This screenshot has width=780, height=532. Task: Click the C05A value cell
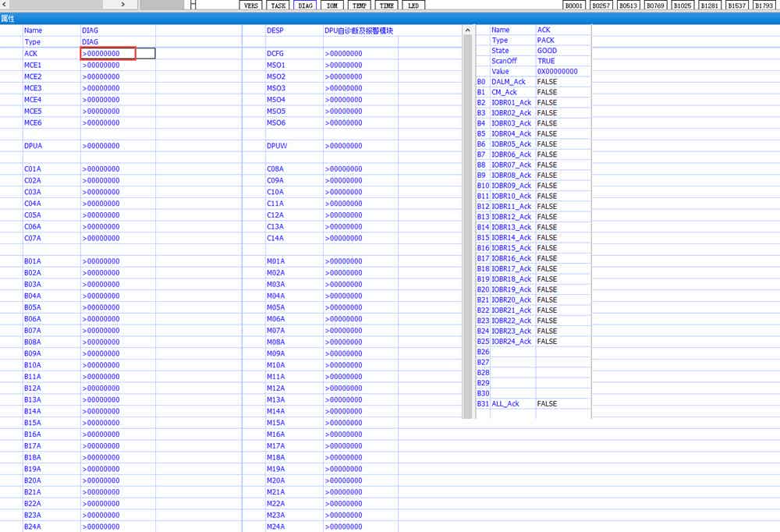pyautogui.click(x=118, y=215)
